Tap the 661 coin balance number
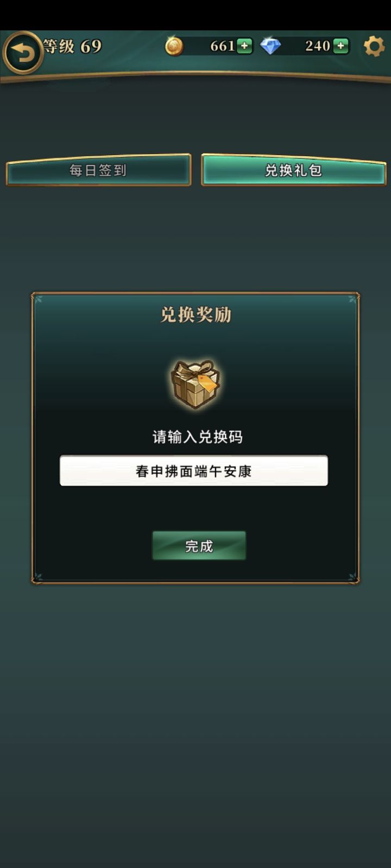The image size is (391, 868). (223, 46)
